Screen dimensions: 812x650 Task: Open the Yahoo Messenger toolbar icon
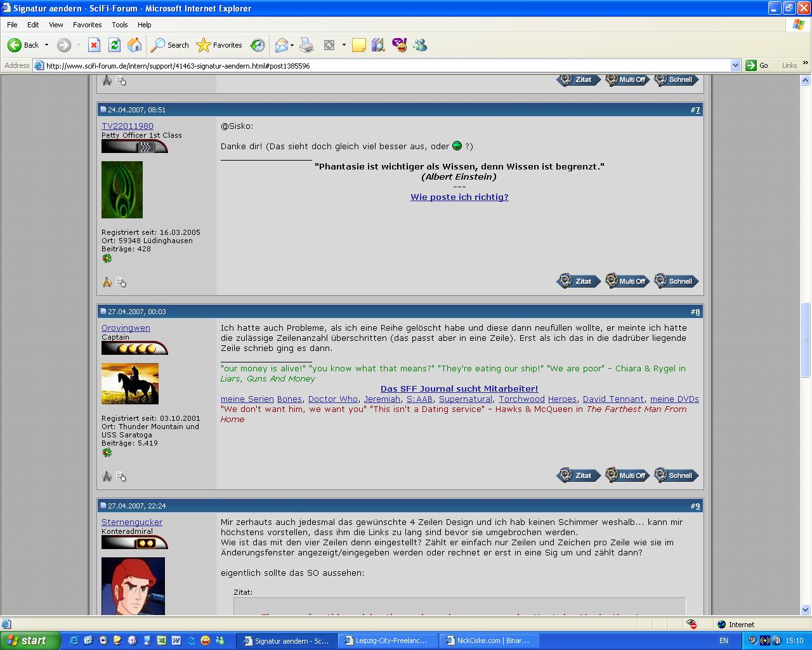[x=400, y=45]
